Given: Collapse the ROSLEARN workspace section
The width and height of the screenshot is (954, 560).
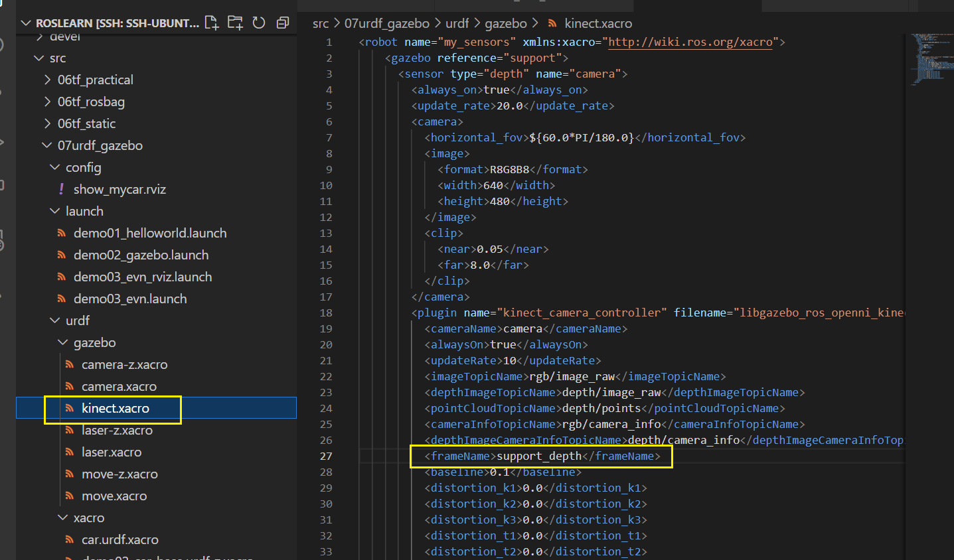Looking at the screenshot, I should (26, 23).
